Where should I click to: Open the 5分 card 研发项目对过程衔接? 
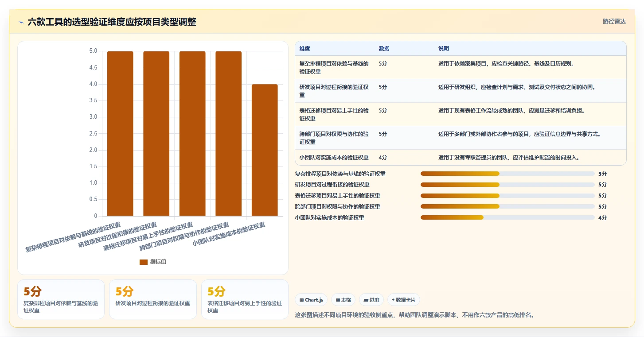pos(153,299)
